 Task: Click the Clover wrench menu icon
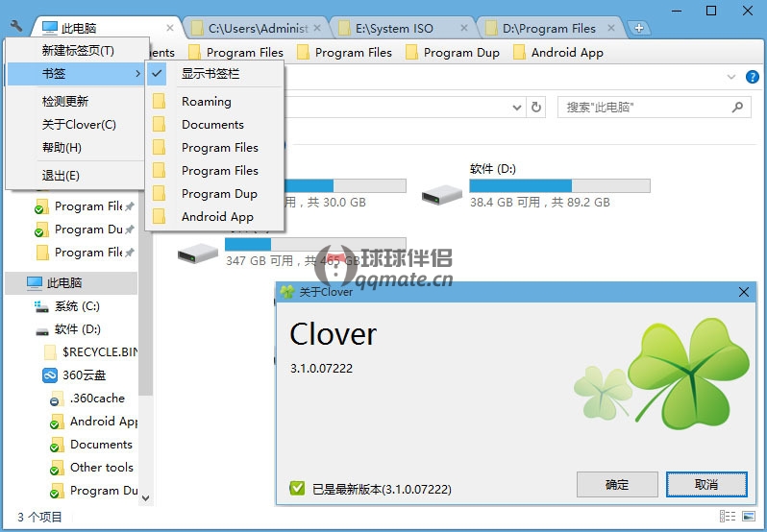pos(15,27)
